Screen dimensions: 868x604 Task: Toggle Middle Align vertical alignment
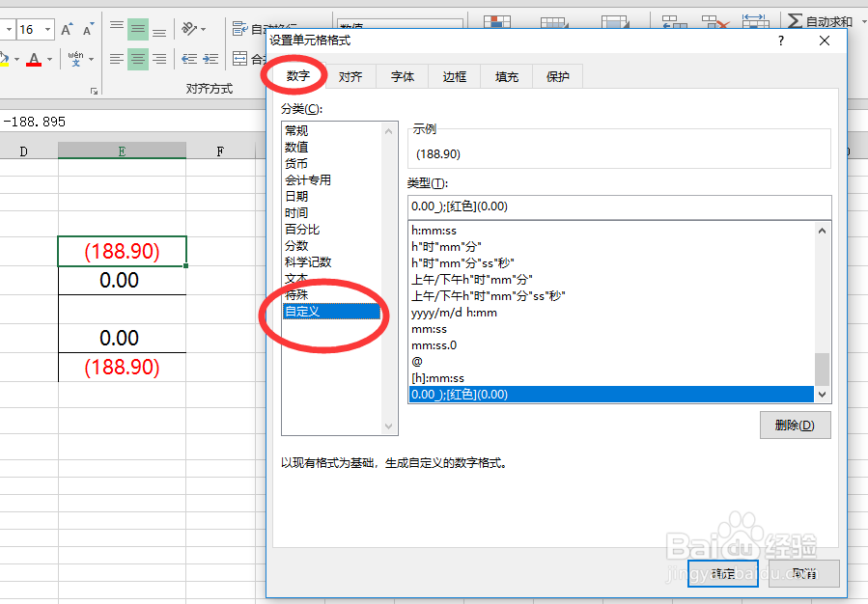(x=136, y=28)
